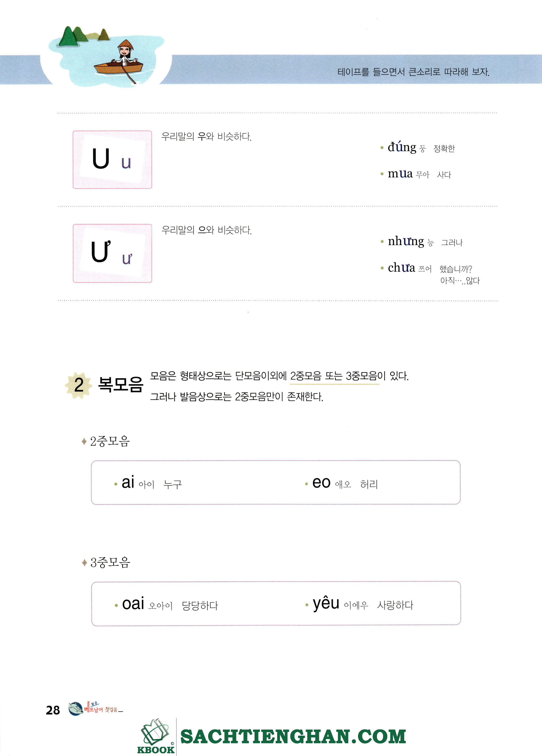Select the Ư ư letter card
Viewport: 542px width, 756px height.
[112, 253]
